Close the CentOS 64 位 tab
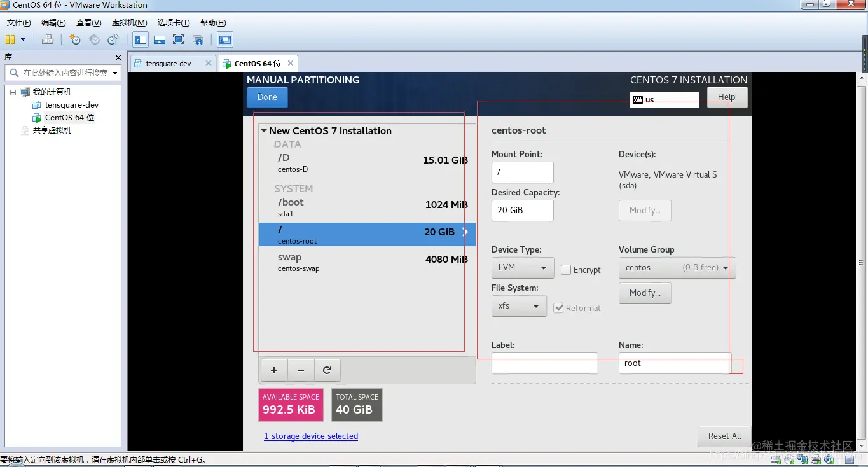The width and height of the screenshot is (868, 467). click(291, 63)
